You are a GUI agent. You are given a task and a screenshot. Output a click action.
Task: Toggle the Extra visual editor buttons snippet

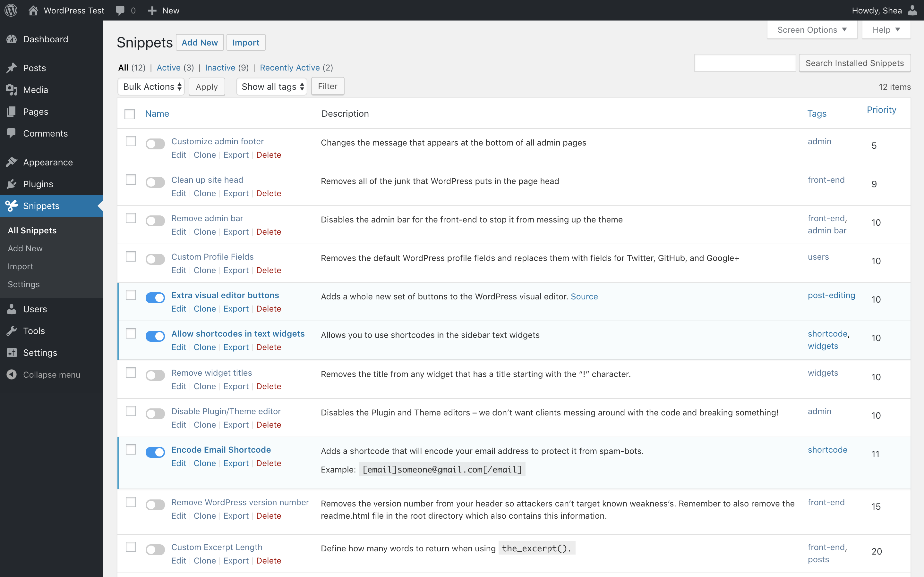[156, 297]
